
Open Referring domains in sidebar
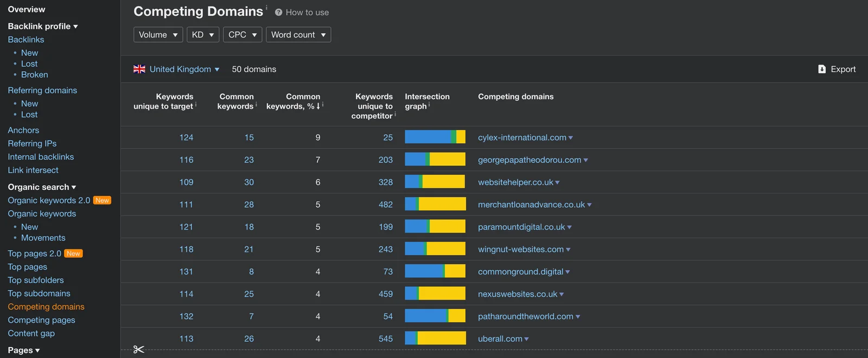pos(42,91)
